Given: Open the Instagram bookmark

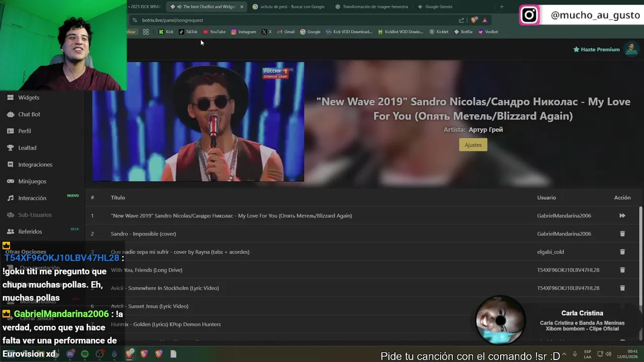Looking at the screenshot, I should pos(244,32).
